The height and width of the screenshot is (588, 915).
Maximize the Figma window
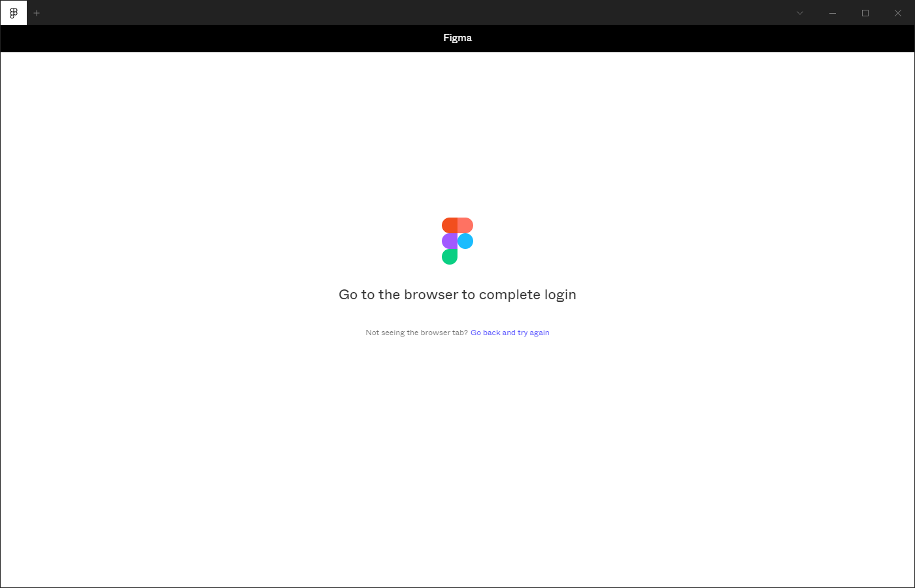[865, 13]
